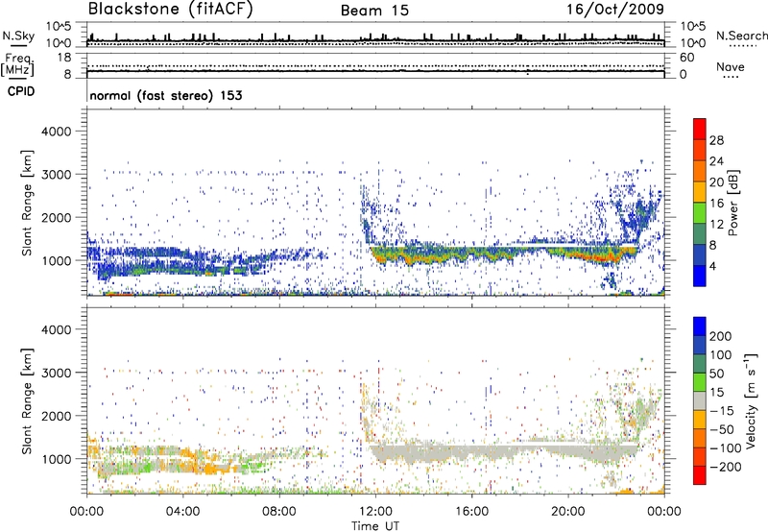
Task: Click the Nave legend label
Action: tap(731, 67)
